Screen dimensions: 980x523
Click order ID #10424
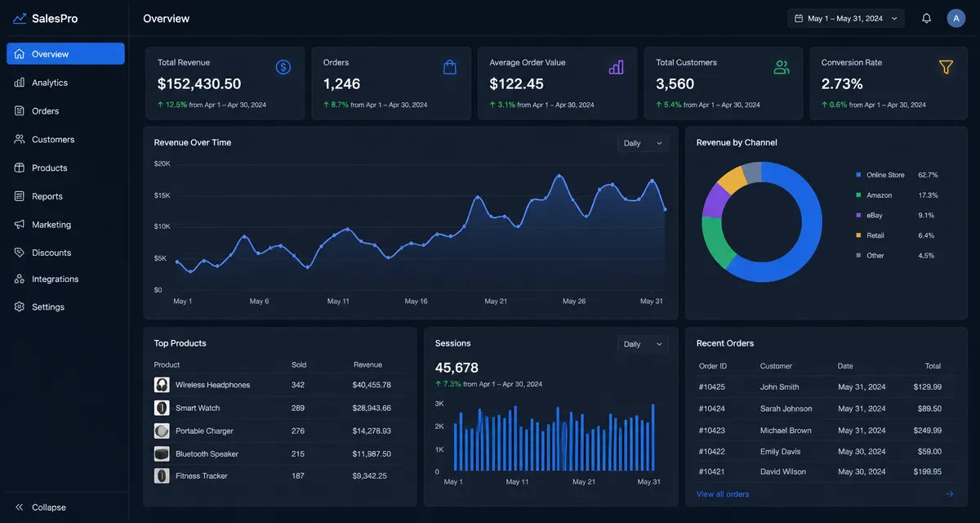point(712,409)
